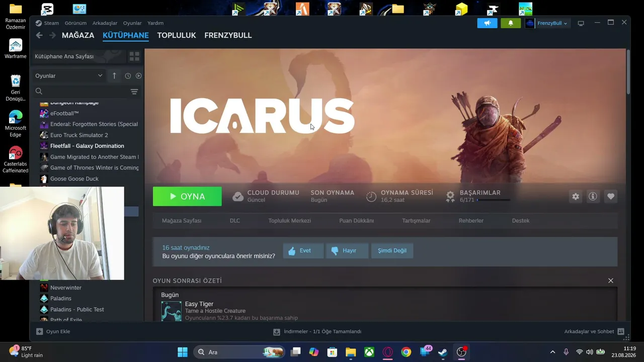Show ICARUS game info icon
Screen dimensions: 644x362
coord(593,197)
